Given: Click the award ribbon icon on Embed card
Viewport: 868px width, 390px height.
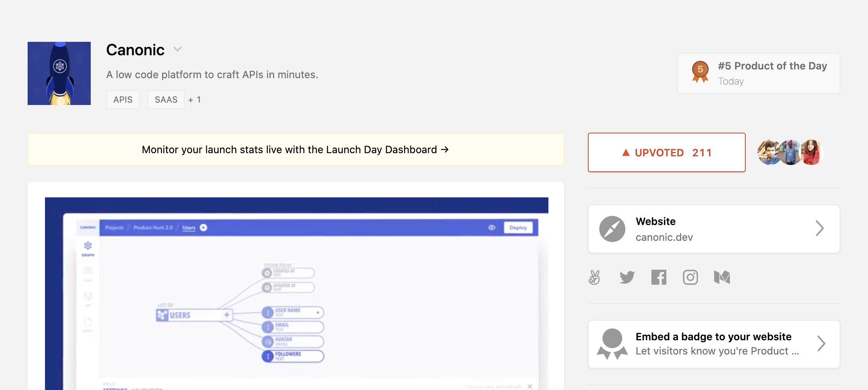Looking at the screenshot, I should pyautogui.click(x=612, y=344).
